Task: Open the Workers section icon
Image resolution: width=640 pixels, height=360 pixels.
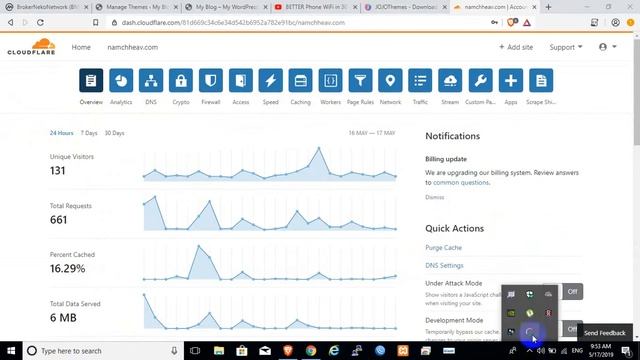Action: 331,80
